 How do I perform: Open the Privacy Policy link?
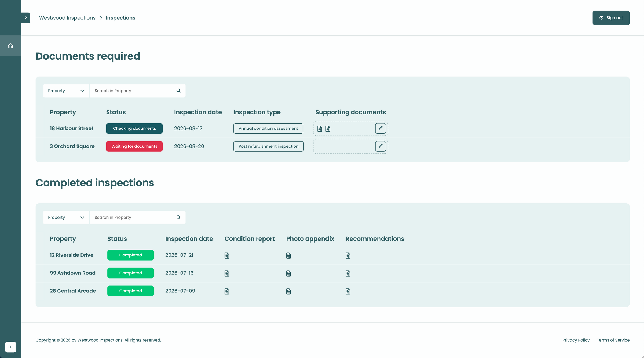click(576, 340)
